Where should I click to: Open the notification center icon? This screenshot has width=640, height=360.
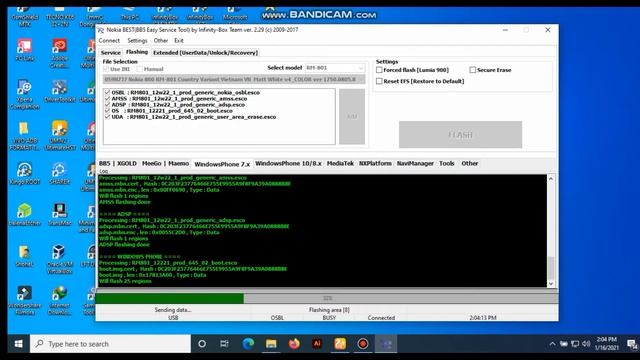point(632,344)
